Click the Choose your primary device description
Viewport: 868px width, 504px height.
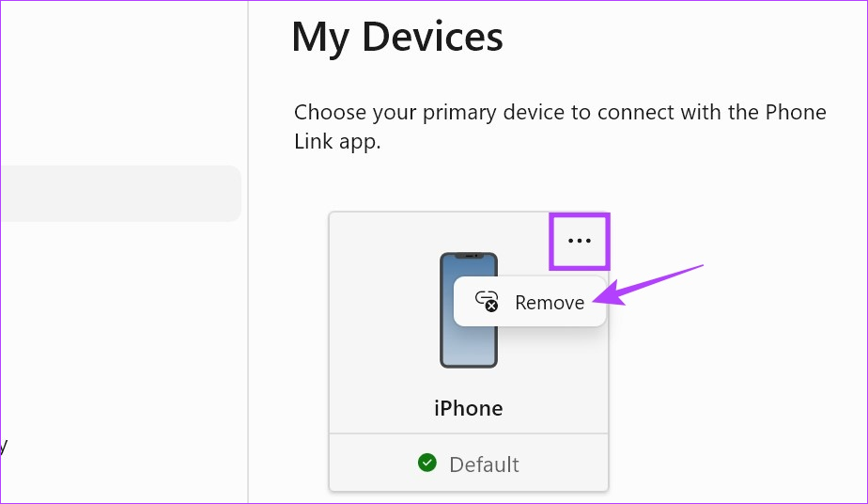pyautogui.click(x=560, y=126)
